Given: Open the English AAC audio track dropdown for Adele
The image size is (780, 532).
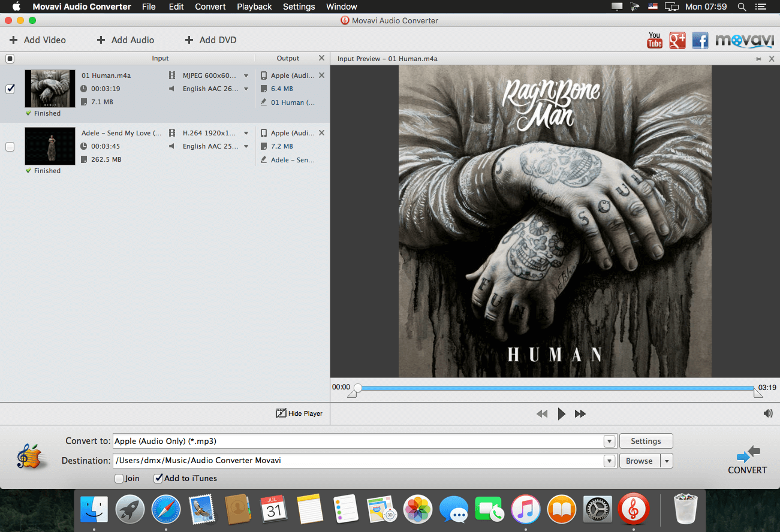Looking at the screenshot, I should 246,146.
